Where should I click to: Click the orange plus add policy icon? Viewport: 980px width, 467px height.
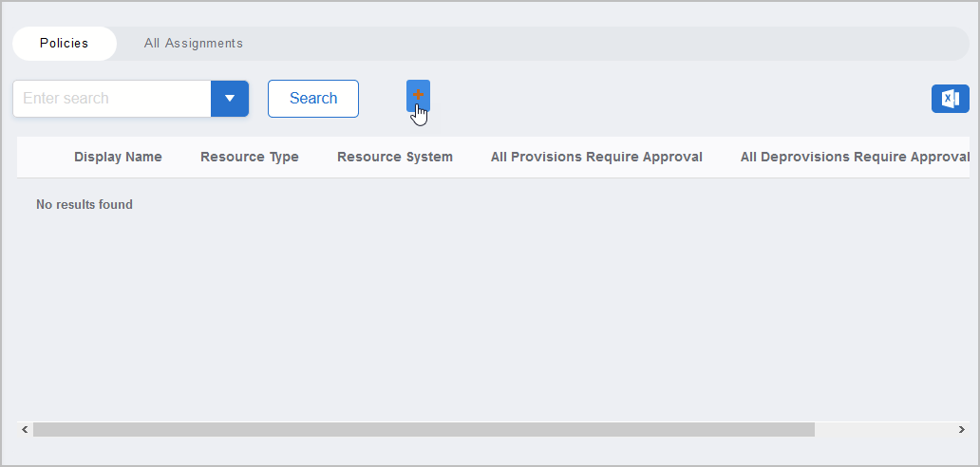click(418, 95)
